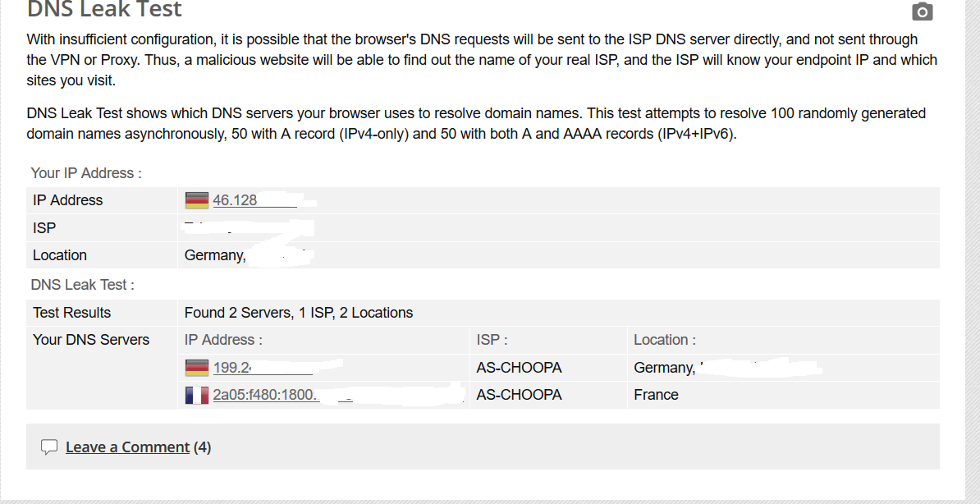Click the speech bubble comment icon

pos(49,447)
